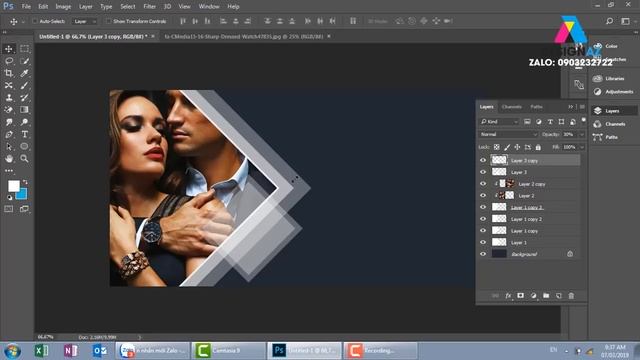The height and width of the screenshot is (360, 640).
Task: Open the Filter menu
Action: tap(149, 7)
